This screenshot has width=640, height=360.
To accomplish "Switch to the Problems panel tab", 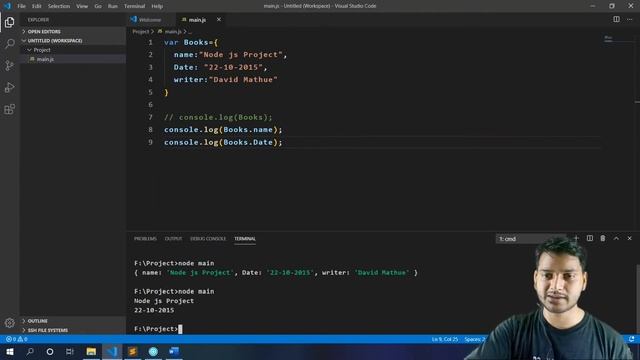I will click(x=145, y=239).
